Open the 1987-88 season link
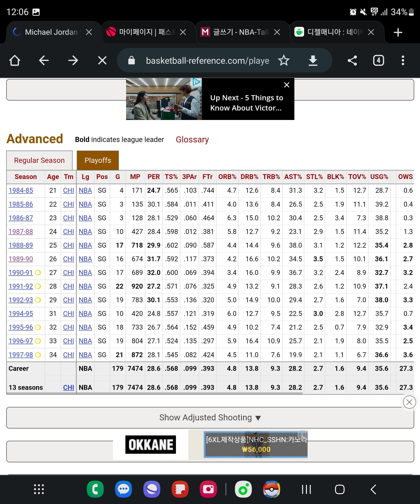This screenshot has height=504, width=420. click(21, 232)
